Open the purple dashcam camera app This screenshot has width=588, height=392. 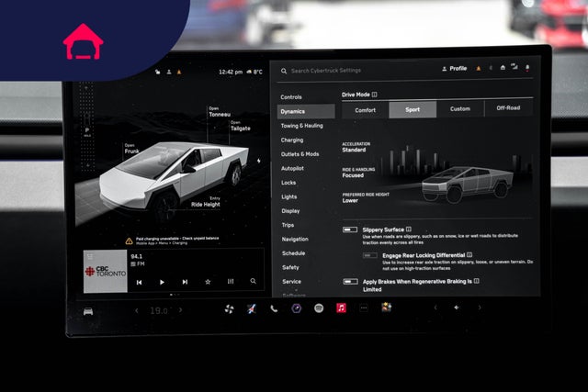point(296,308)
